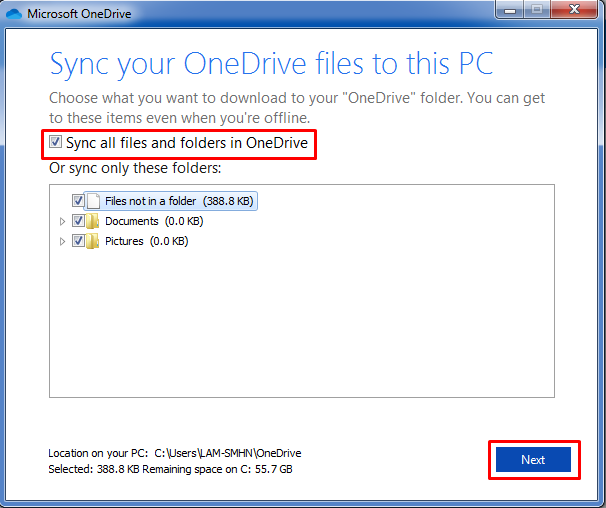
Task: Click the Microsoft OneDrive title bar text
Action: coord(79,14)
